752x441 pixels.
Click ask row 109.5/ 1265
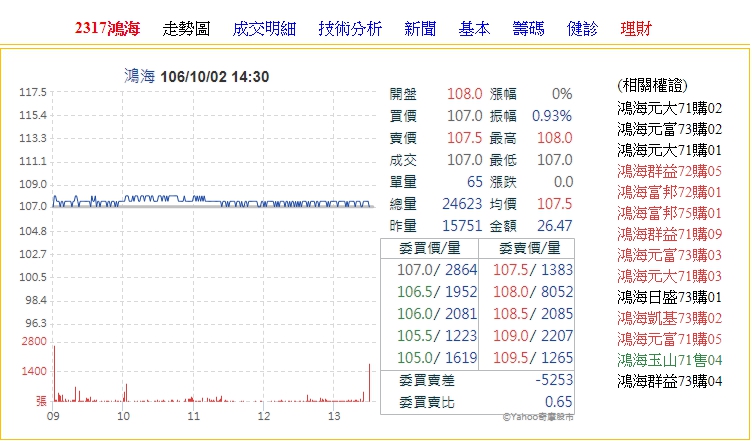533,358
